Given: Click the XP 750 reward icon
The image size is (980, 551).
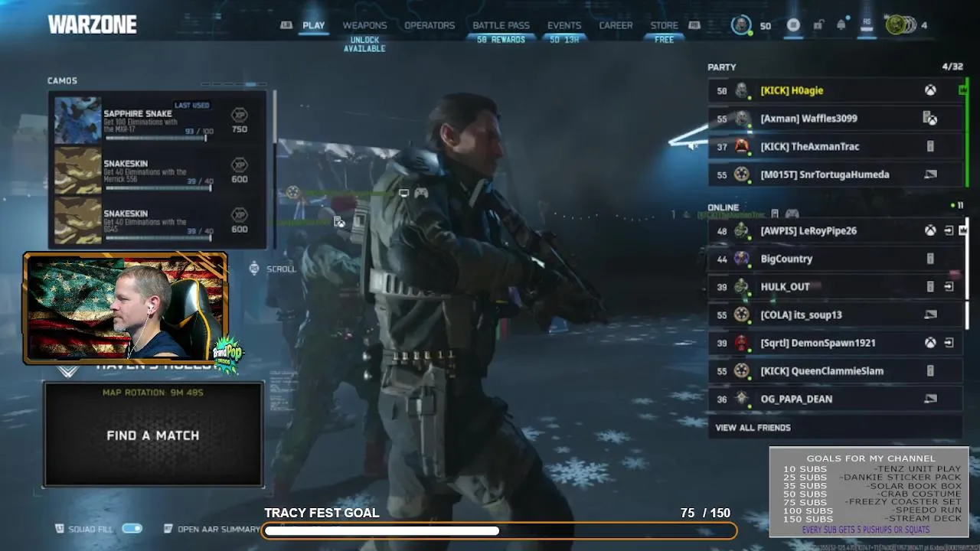Looking at the screenshot, I should click(x=240, y=115).
